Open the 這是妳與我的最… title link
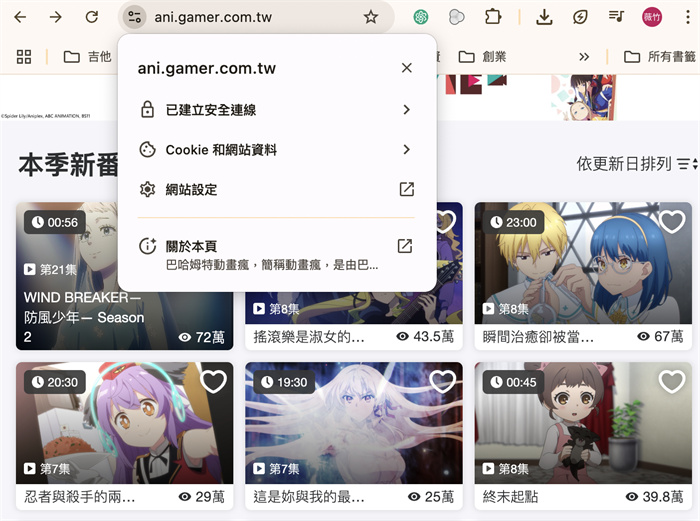The width and height of the screenshot is (700, 521). coord(309,496)
